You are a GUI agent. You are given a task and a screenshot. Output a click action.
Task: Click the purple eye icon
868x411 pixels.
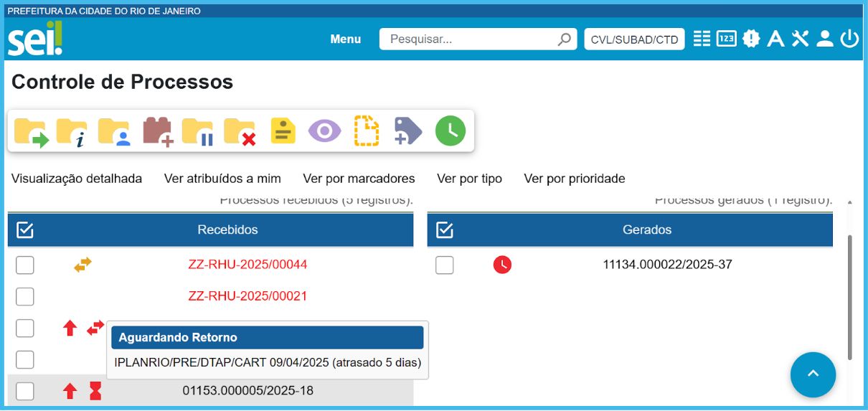(x=324, y=131)
